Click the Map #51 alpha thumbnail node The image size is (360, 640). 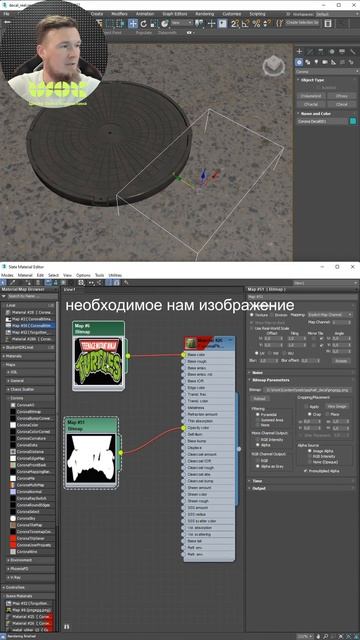91,458
